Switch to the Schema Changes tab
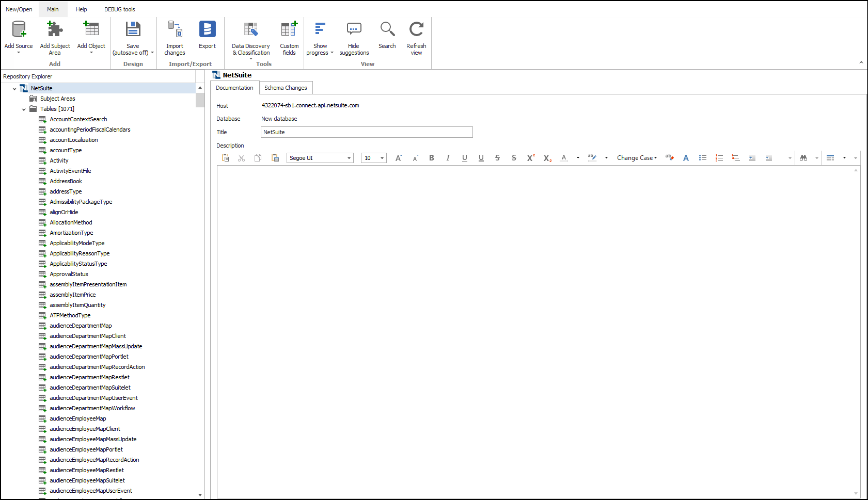Viewport: 868px width, 500px height. (x=286, y=88)
